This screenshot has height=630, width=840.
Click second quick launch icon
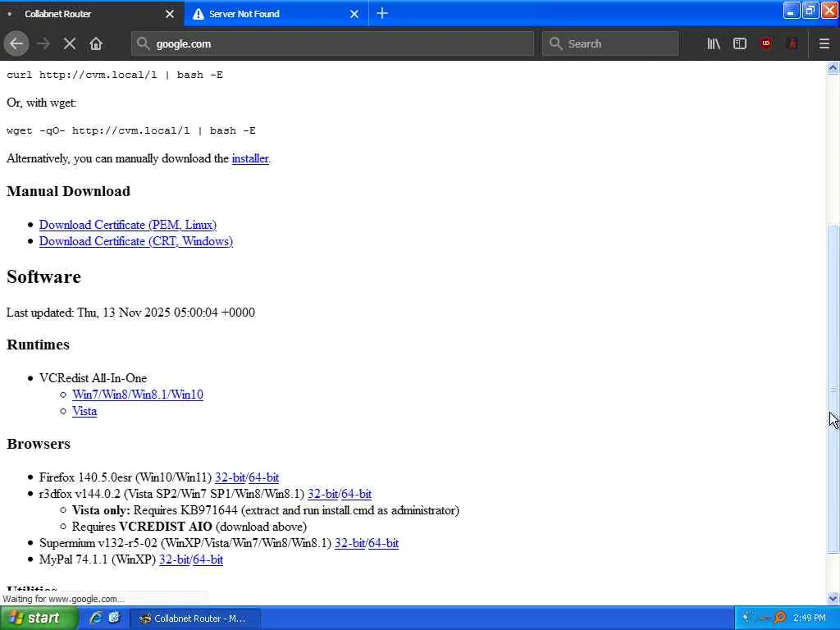click(114, 619)
